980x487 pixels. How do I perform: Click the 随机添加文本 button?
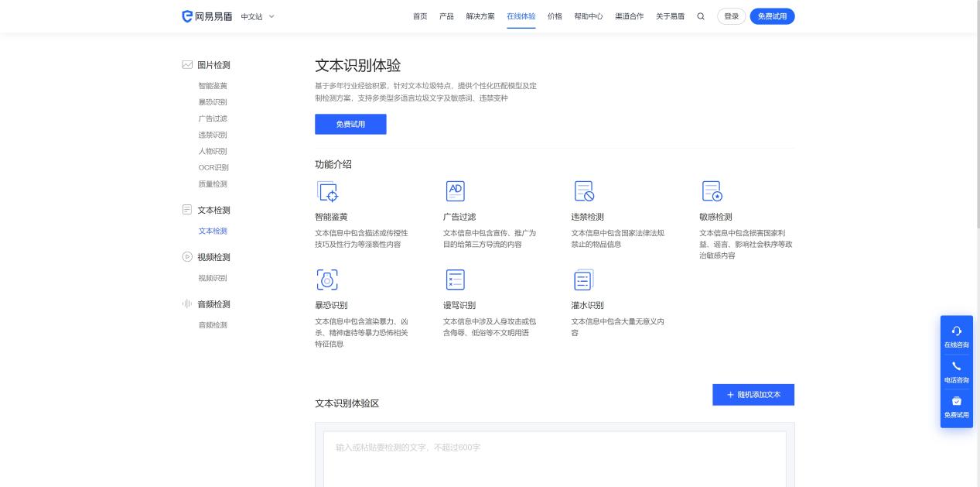click(x=753, y=395)
